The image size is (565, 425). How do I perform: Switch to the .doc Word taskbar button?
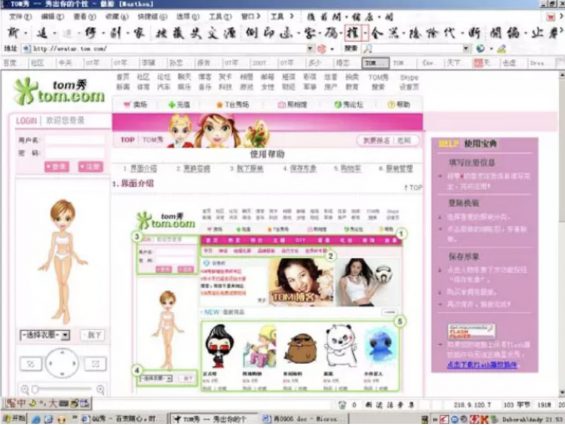[303, 419]
